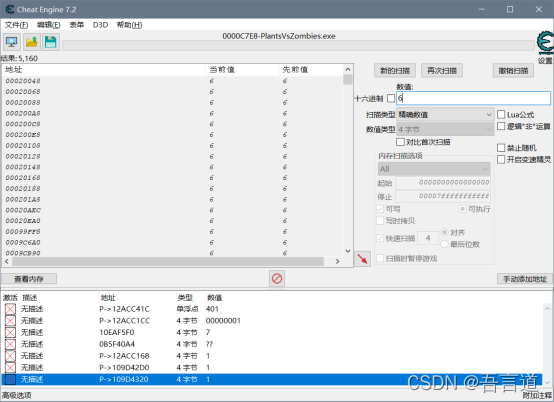Select the 对齐 radio button
This screenshot has width=554, height=402.
click(444, 232)
